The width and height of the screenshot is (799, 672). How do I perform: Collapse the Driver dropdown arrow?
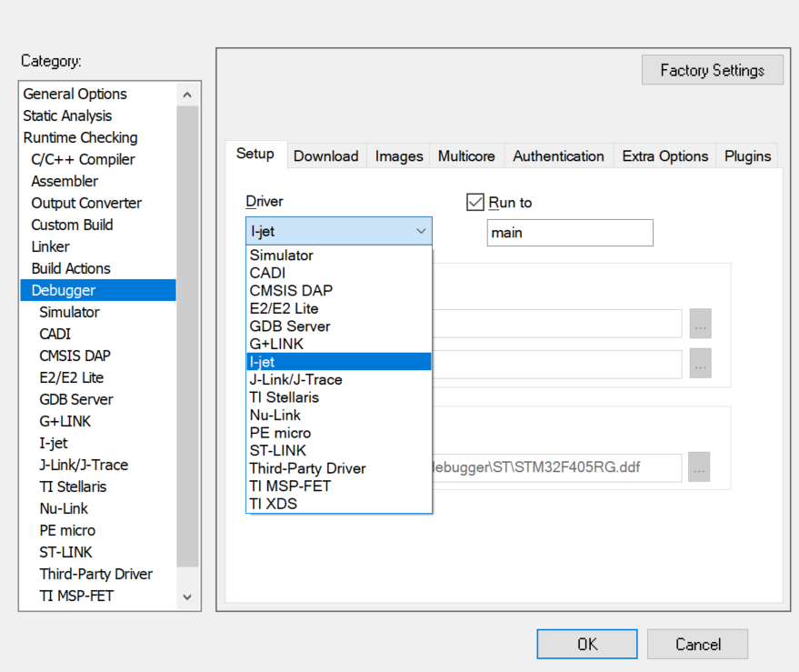tap(421, 232)
